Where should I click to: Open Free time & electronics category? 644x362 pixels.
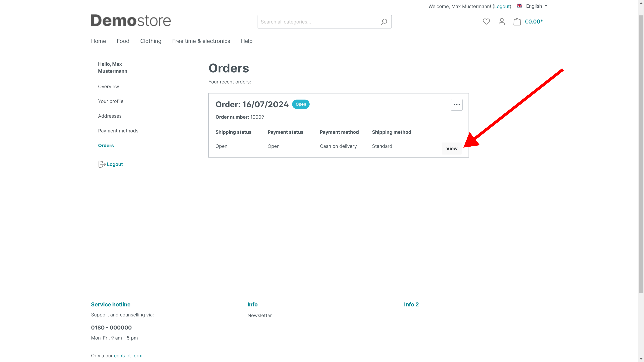201,41
